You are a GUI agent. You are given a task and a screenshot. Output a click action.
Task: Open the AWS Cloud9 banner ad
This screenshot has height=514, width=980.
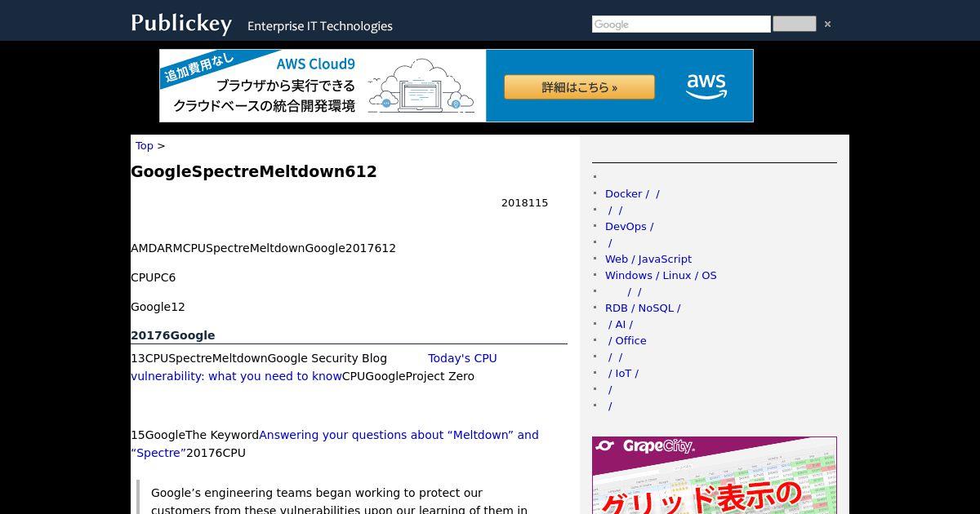[x=456, y=86]
